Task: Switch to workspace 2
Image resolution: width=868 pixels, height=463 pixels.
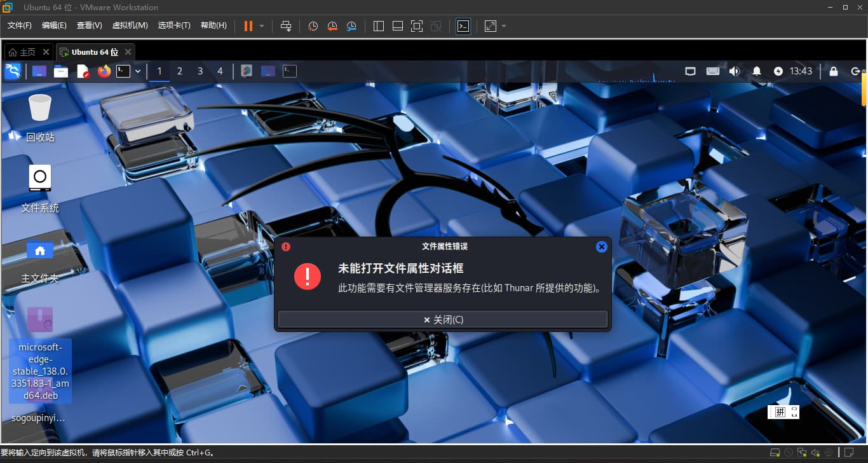Action: (x=180, y=71)
